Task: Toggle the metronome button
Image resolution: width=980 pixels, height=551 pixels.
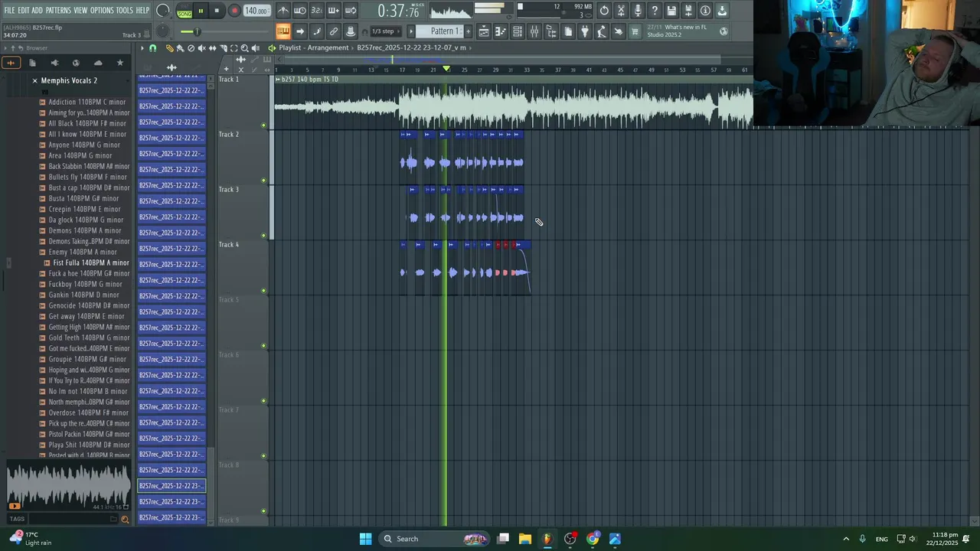Action: pos(283,11)
